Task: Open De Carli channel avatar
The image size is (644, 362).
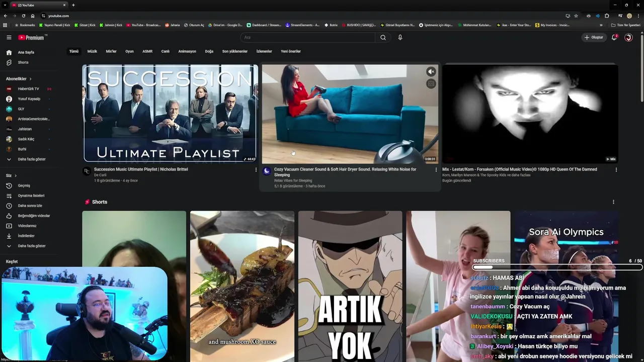Action: (87, 171)
